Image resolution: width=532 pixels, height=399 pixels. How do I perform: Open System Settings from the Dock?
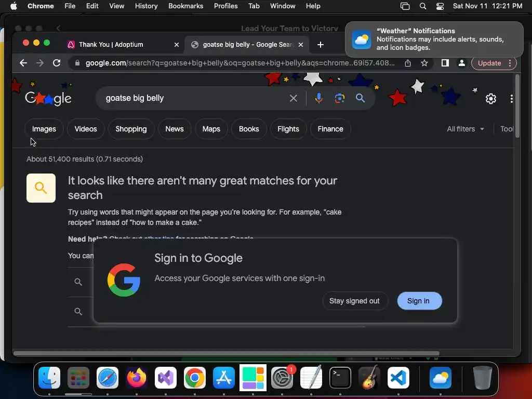pos(282,377)
